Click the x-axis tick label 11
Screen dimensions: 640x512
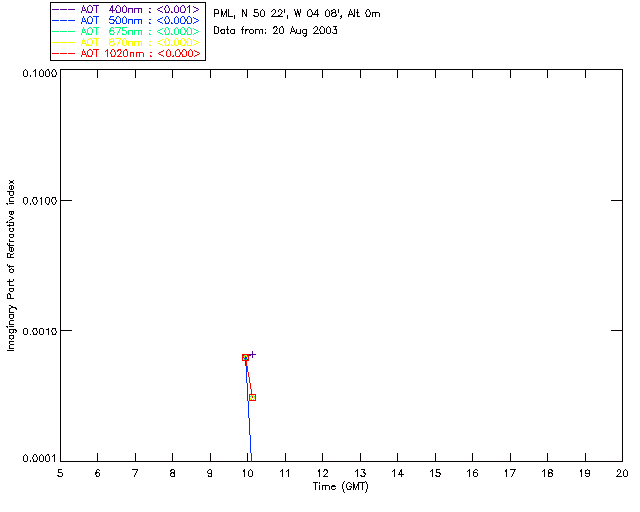tap(285, 473)
